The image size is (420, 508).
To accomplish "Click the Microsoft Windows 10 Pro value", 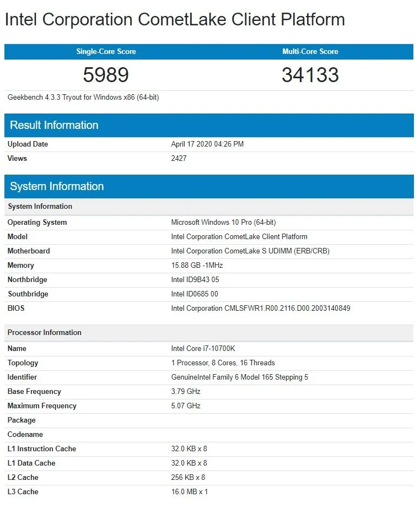I will (x=223, y=223).
